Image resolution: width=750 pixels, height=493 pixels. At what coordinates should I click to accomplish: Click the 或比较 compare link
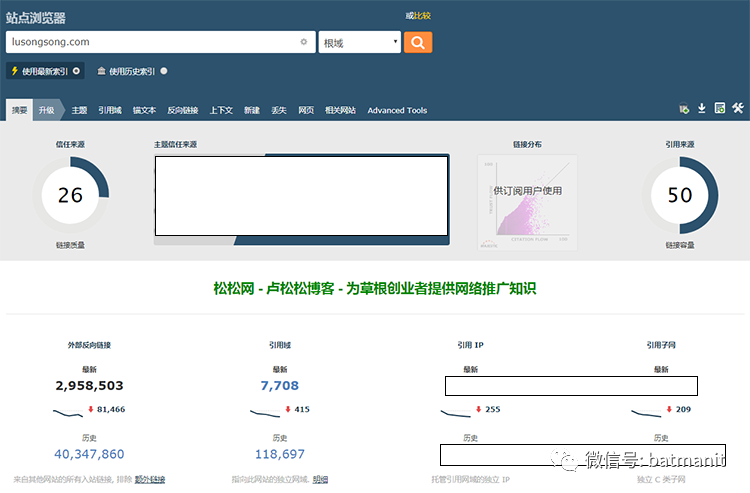pos(418,16)
